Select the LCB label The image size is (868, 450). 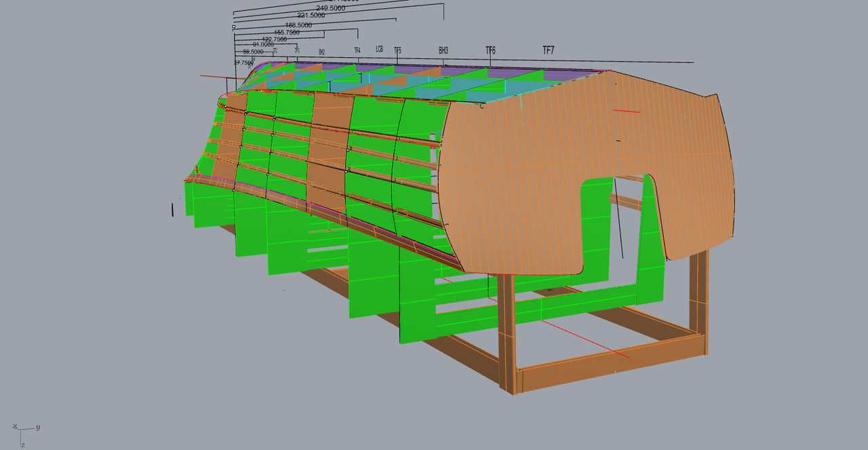click(380, 49)
